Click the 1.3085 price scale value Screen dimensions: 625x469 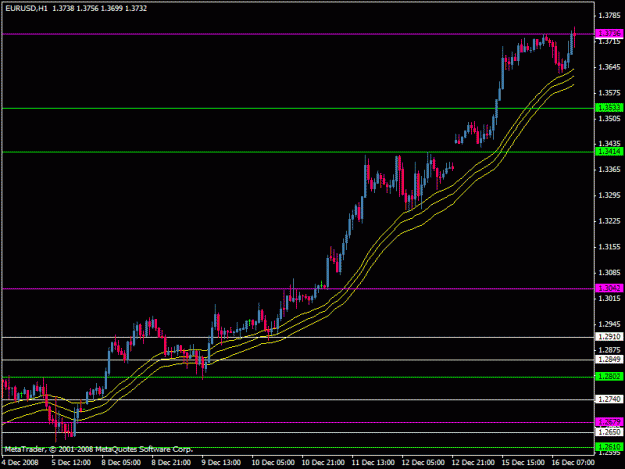(x=609, y=273)
